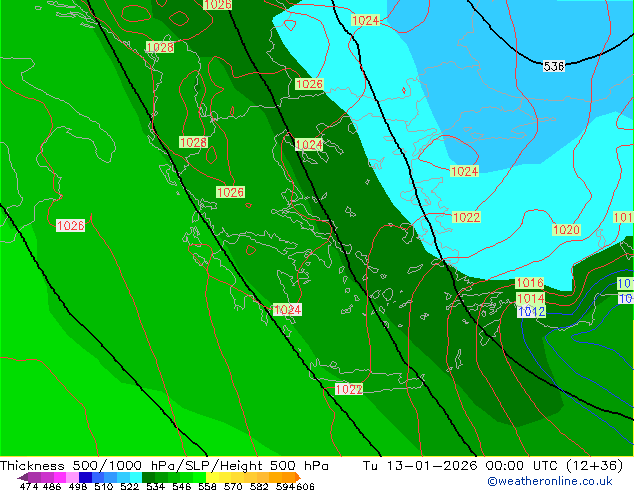Select the chart title text 'Thickness 500/1000 hPa/SLP/Height 500 hPa'
The width and height of the screenshot is (634, 490).
[x=164, y=466]
